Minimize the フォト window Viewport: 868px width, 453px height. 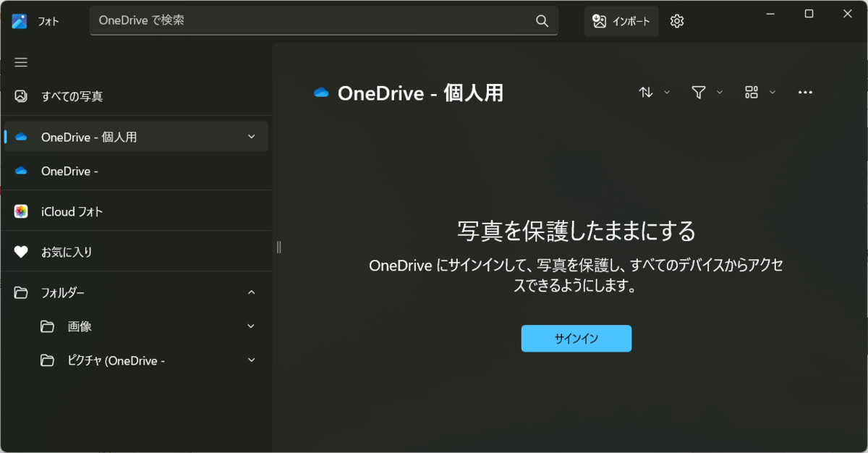pos(770,14)
